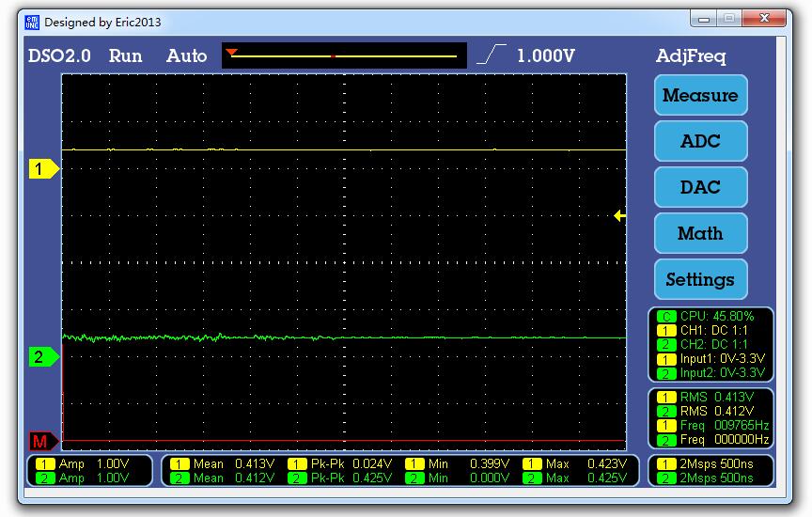Click channel 1 2Msps 500ns timebase
Screen dimensions: 812x517
(717, 463)
